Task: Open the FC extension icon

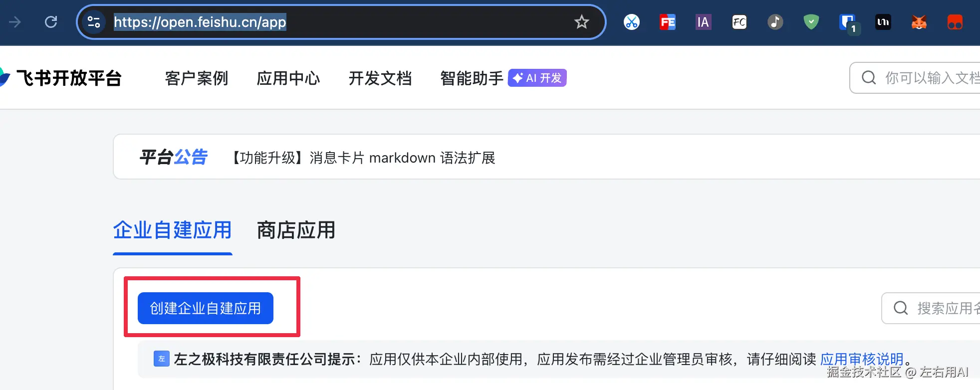Action: (739, 22)
